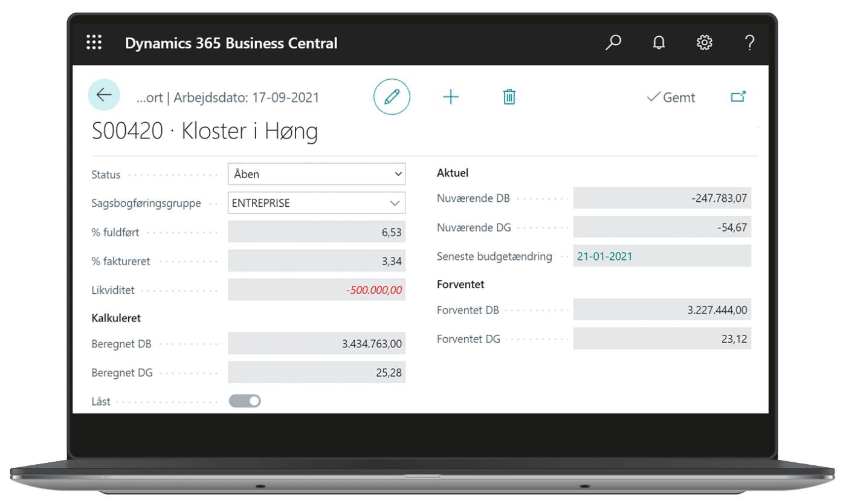Screen dimensions: 846x504
Task: Click the % faktureret value 3,34
Action: tap(317, 261)
